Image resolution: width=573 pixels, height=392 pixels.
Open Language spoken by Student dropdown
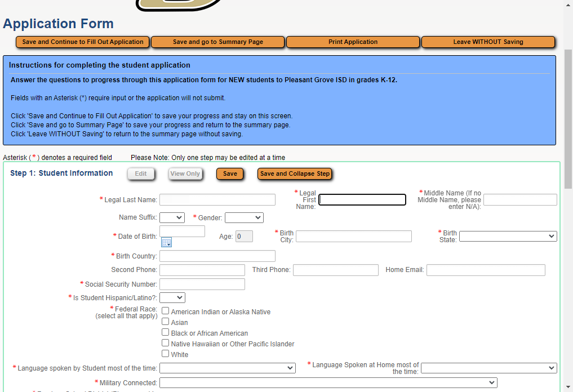228,368
